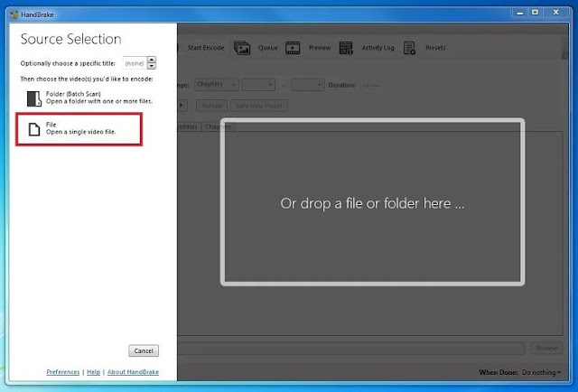The width and height of the screenshot is (578, 392).
Task: Click the Browse destination button
Action: click(546, 348)
